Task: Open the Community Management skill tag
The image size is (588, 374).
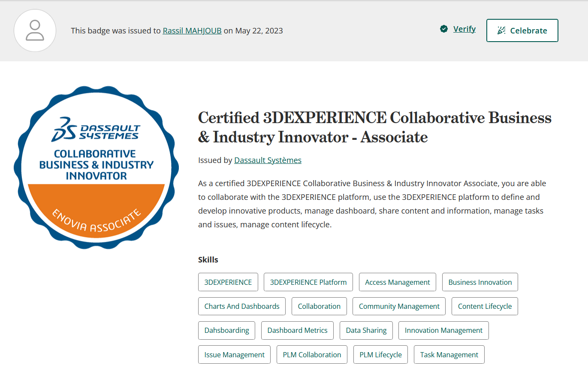Action: tap(399, 306)
